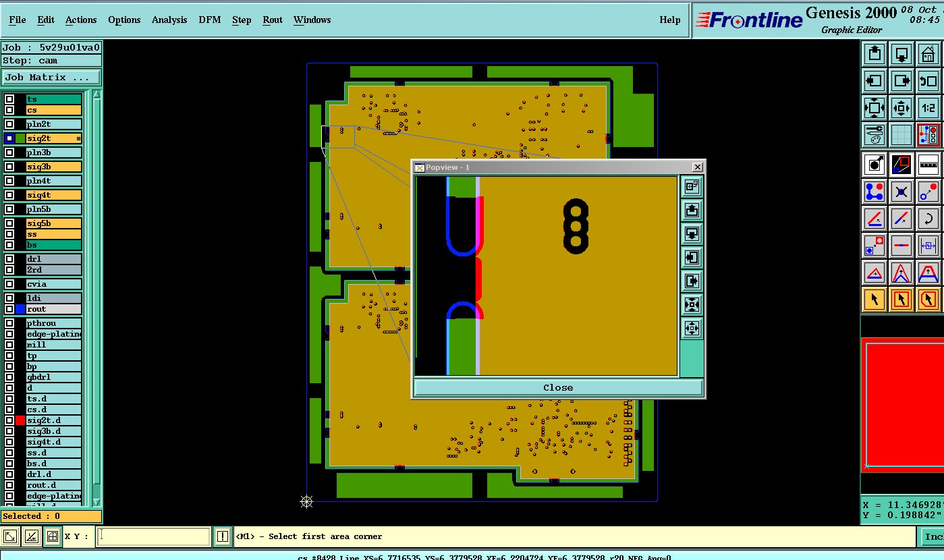The width and height of the screenshot is (944, 560).
Task: Click the previous view undo-zoom icon
Action: (928, 80)
